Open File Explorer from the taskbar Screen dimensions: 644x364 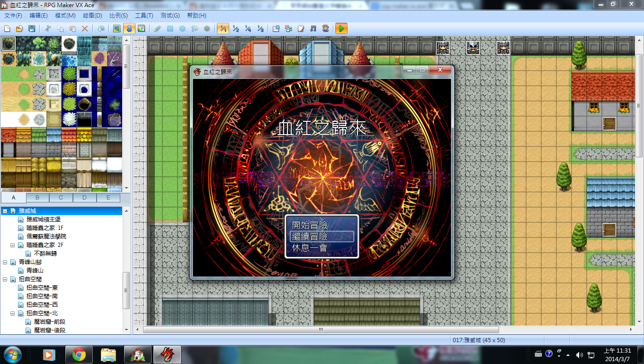tap(108, 355)
